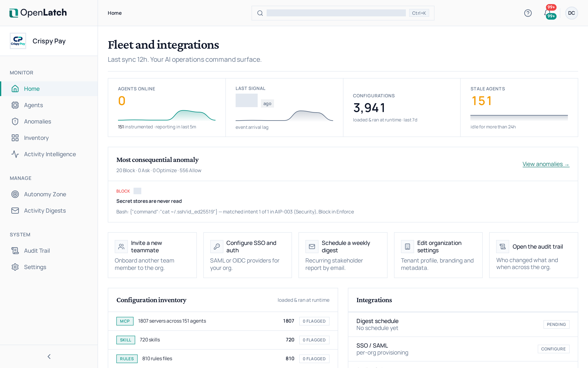Open Audit Trail via scroll icon
The width and height of the screenshot is (588, 368).
[15, 250]
